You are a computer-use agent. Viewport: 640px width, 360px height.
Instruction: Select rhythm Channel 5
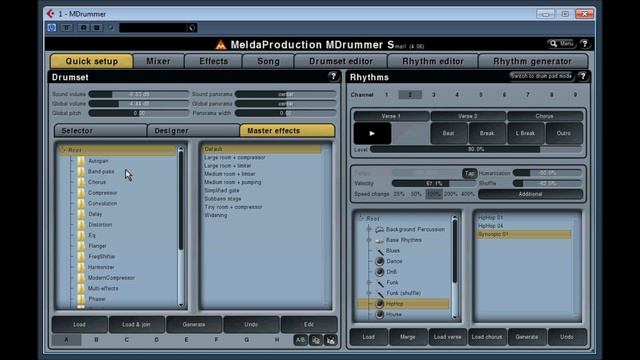[481, 95]
